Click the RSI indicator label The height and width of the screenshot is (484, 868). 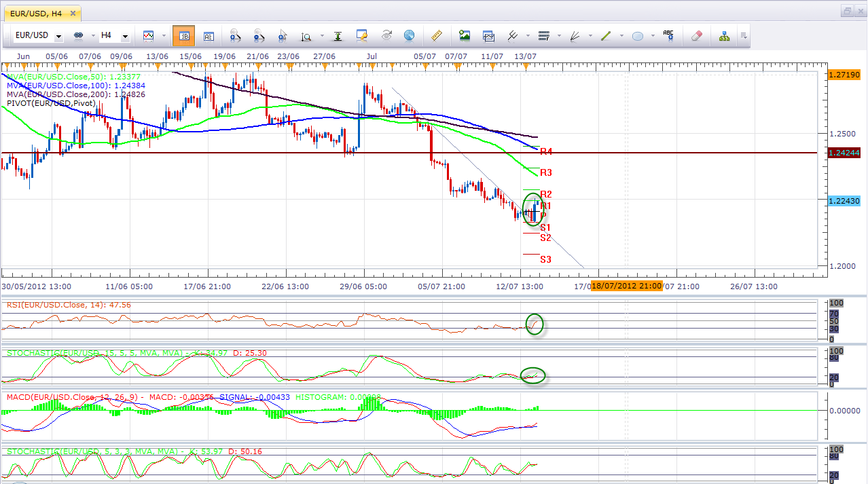tap(69, 305)
